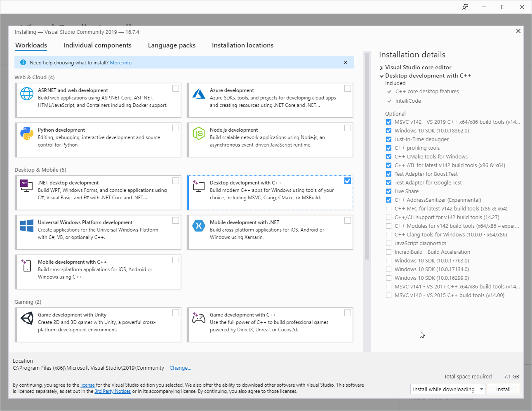The image size is (532, 411).
Task: Select the Game development with Unity icon
Action: click(27, 318)
